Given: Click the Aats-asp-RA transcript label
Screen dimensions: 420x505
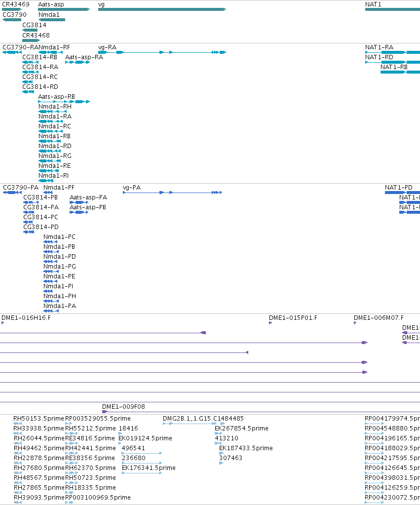Looking at the screenshot, I should [x=84, y=57].
